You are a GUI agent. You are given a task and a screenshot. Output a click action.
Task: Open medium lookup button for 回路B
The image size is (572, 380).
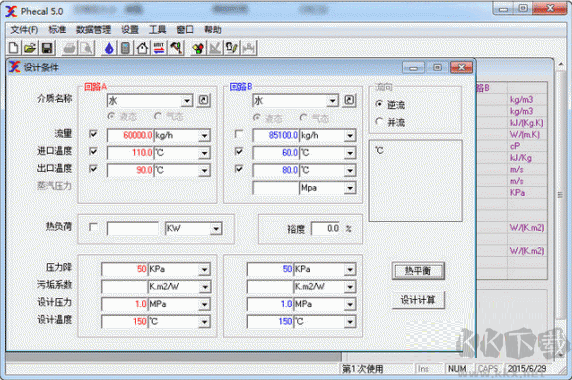pyautogui.click(x=349, y=100)
